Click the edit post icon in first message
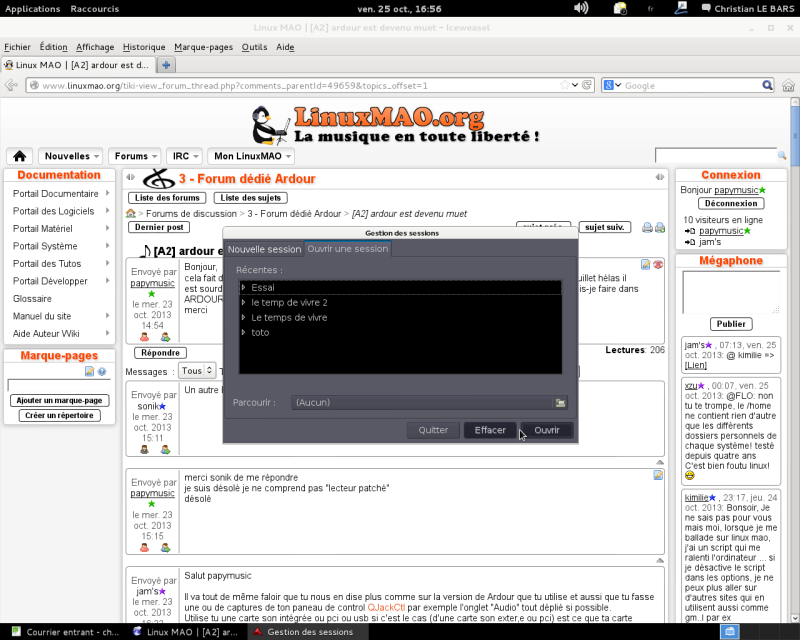The height and width of the screenshot is (640, 800). pyautogui.click(x=646, y=265)
